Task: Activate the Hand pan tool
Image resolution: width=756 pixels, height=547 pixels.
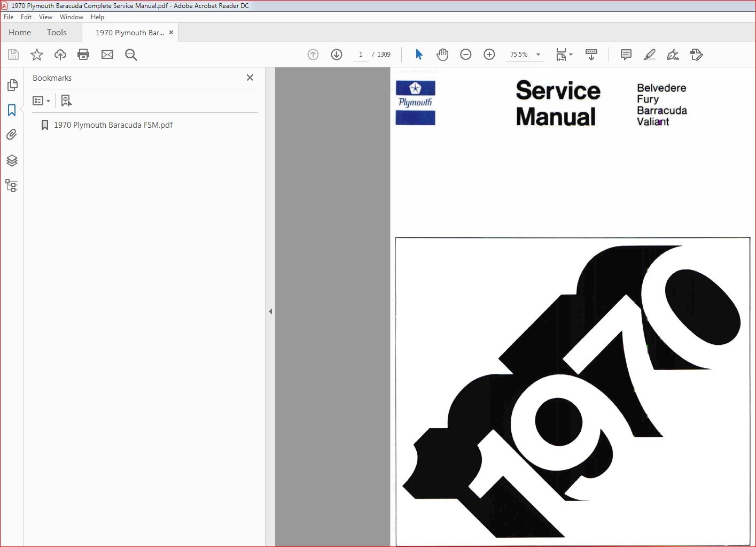Action: click(442, 55)
